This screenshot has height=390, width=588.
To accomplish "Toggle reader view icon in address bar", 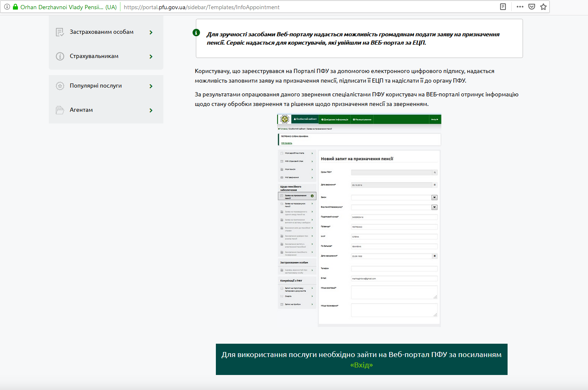I will point(503,7).
